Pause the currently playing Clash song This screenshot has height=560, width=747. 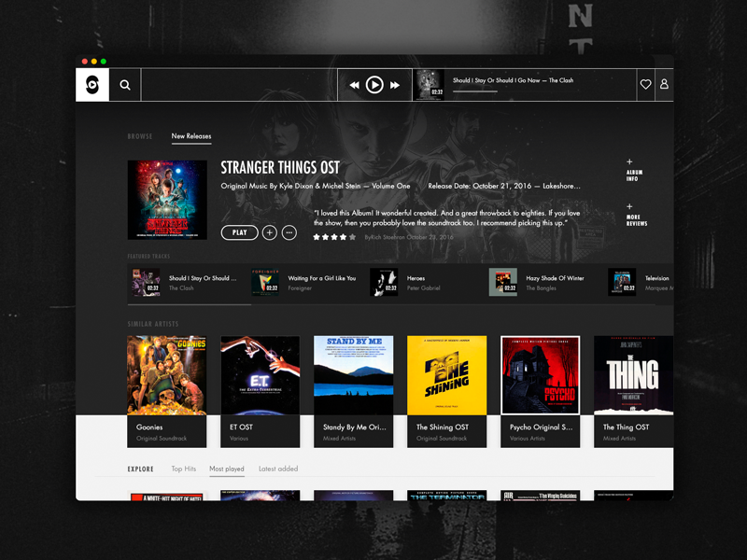click(373, 84)
